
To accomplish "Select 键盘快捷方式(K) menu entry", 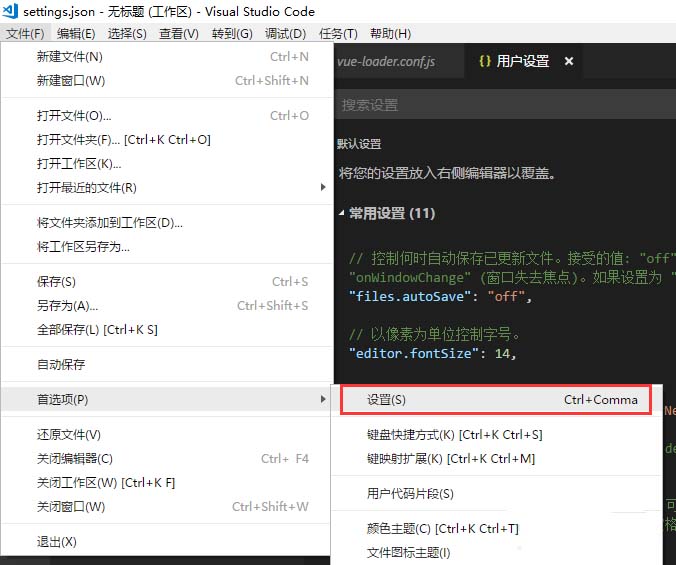I will coord(496,434).
